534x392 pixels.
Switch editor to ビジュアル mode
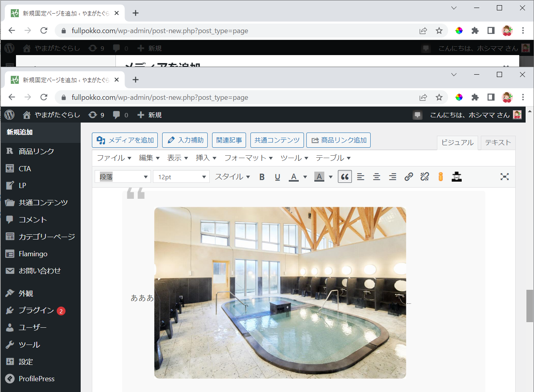click(457, 143)
